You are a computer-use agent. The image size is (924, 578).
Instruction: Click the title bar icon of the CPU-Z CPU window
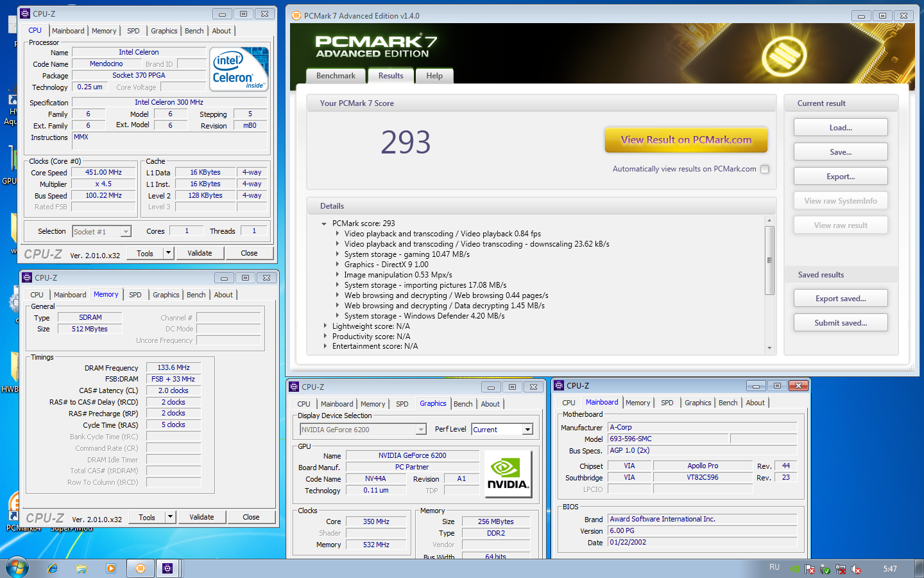coord(25,13)
